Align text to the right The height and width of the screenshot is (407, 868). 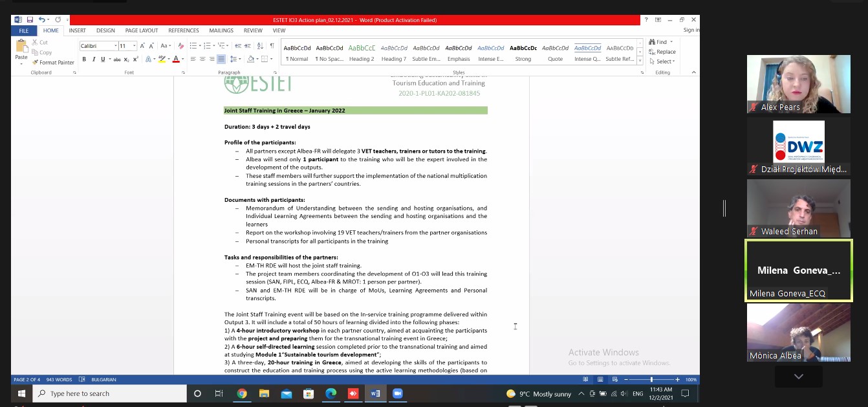(x=212, y=60)
